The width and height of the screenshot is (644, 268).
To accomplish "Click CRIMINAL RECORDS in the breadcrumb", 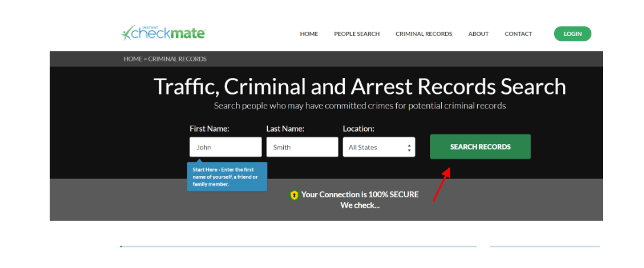I will [177, 59].
